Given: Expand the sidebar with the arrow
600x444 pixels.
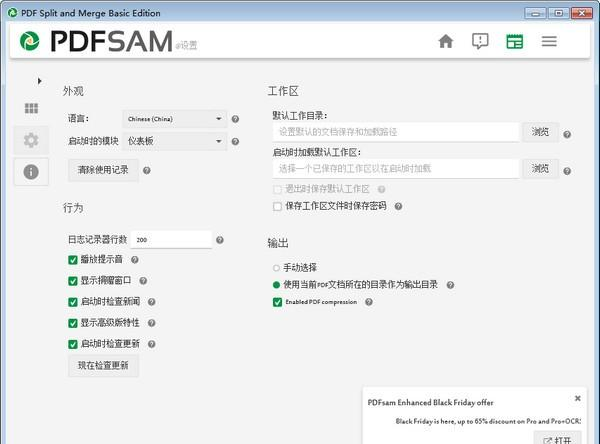Looking at the screenshot, I should point(39,81).
